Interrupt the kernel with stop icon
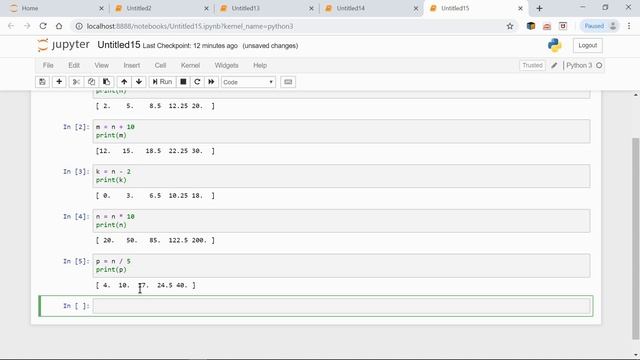 183,82
